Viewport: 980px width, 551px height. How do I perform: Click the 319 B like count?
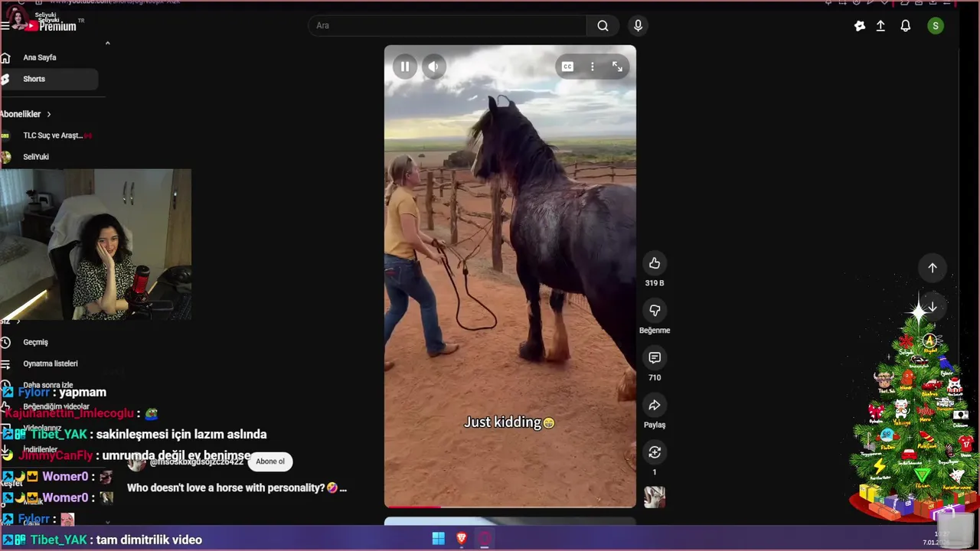pos(655,283)
